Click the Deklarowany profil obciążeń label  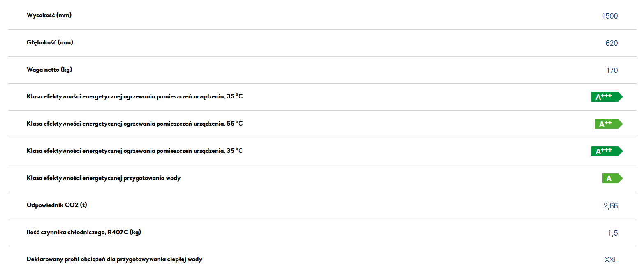click(114, 259)
